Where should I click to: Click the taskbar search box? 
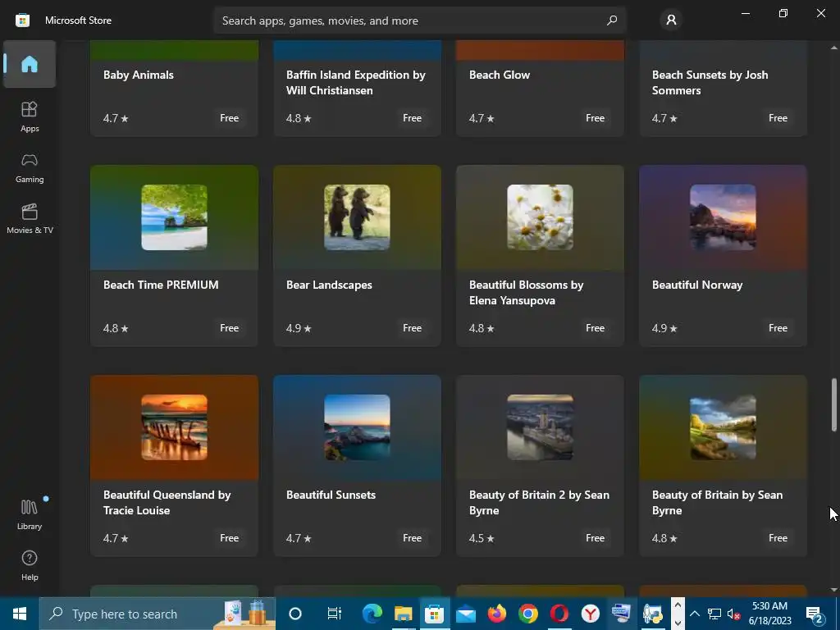(x=157, y=614)
